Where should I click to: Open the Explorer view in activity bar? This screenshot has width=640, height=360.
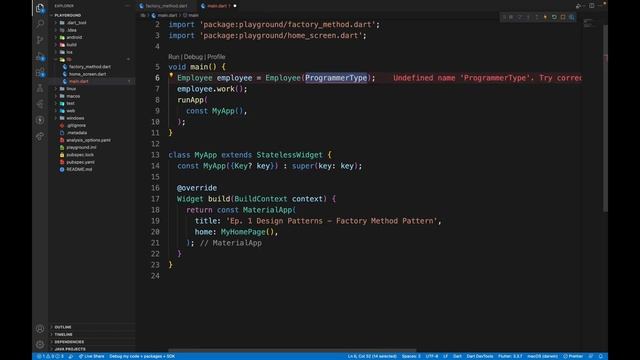[x=40, y=8]
